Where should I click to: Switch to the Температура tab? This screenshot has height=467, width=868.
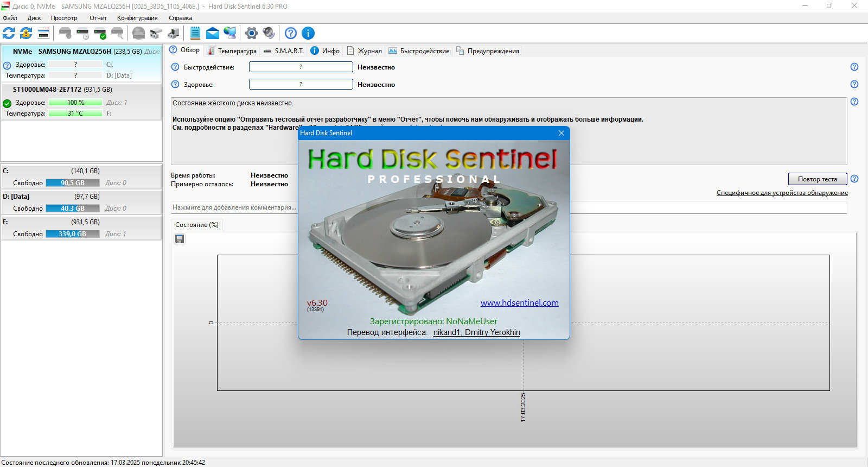click(x=232, y=51)
